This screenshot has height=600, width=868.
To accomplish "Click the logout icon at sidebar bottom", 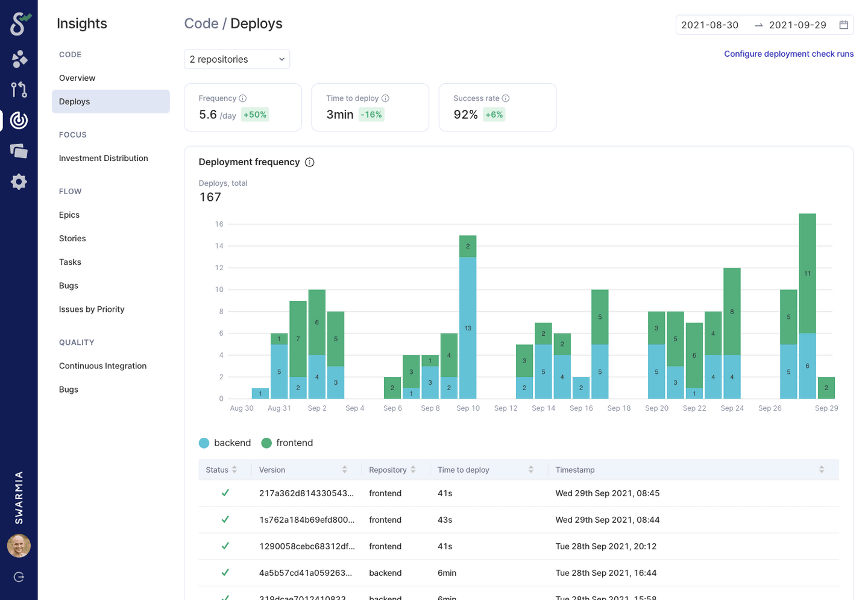I will (x=19, y=576).
